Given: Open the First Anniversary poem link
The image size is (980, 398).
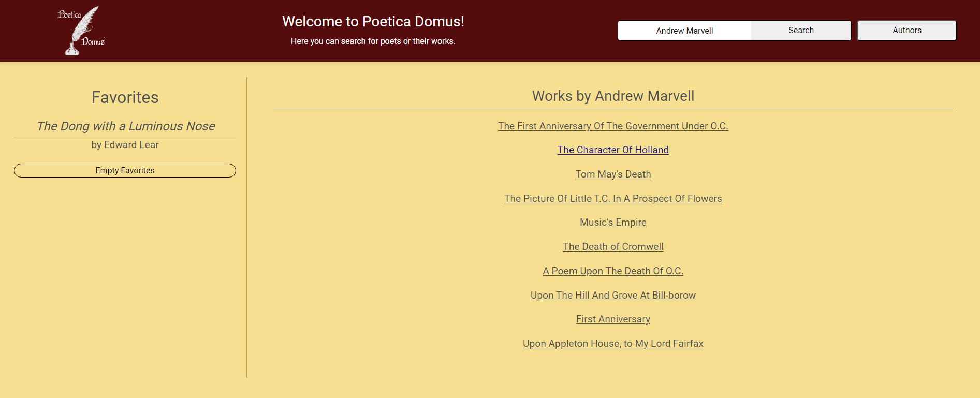Looking at the screenshot, I should tap(613, 319).
